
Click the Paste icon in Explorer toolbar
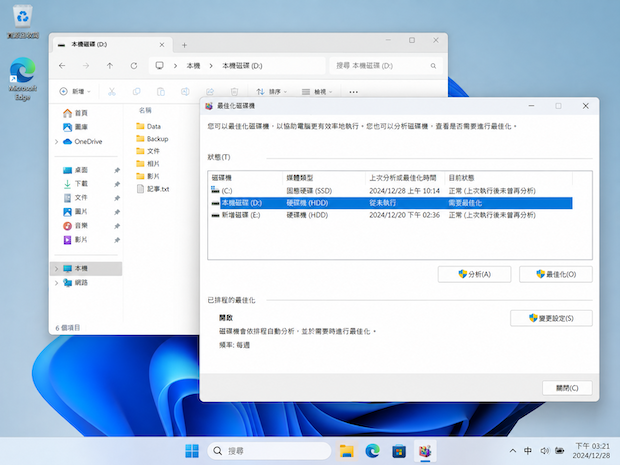tap(161, 92)
